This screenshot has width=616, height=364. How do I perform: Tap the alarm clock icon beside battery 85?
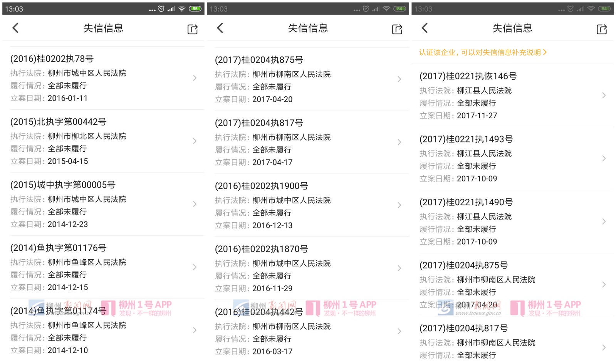coord(161,8)
